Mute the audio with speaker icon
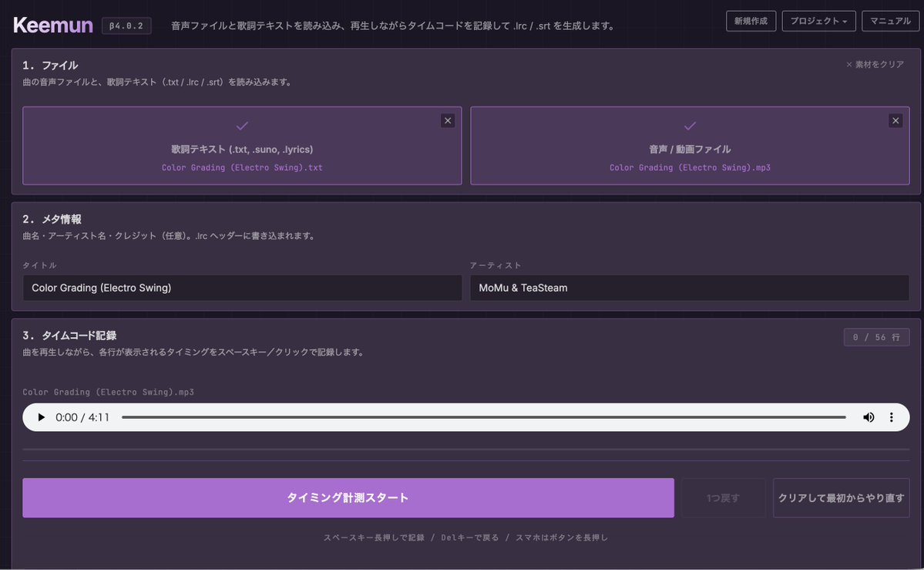 (869, 417)
